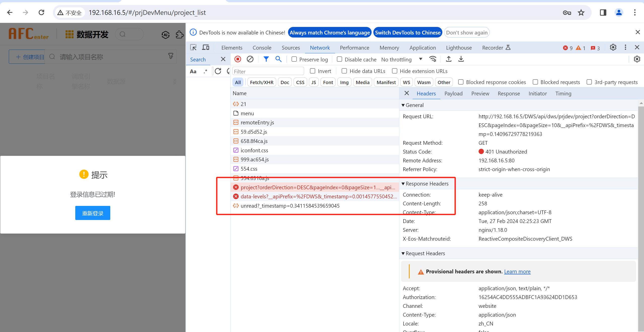644x332 pixels.
Task: Click the clear network log icon
Action: [x=250, y=59]
